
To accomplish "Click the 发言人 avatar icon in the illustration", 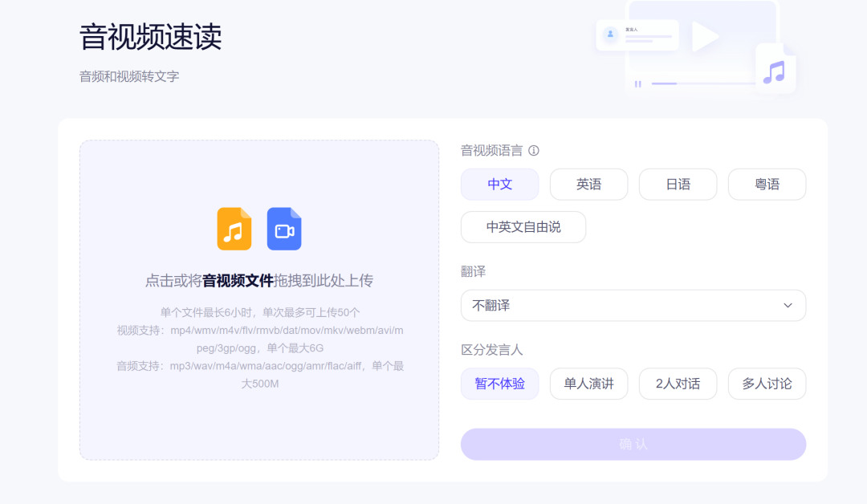I will click(610, 32).
